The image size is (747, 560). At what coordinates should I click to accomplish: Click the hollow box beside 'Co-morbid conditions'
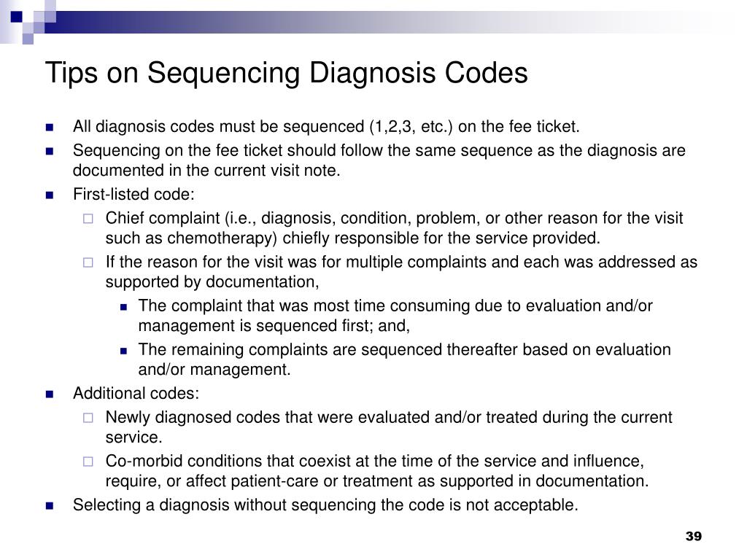click(88, 462)
